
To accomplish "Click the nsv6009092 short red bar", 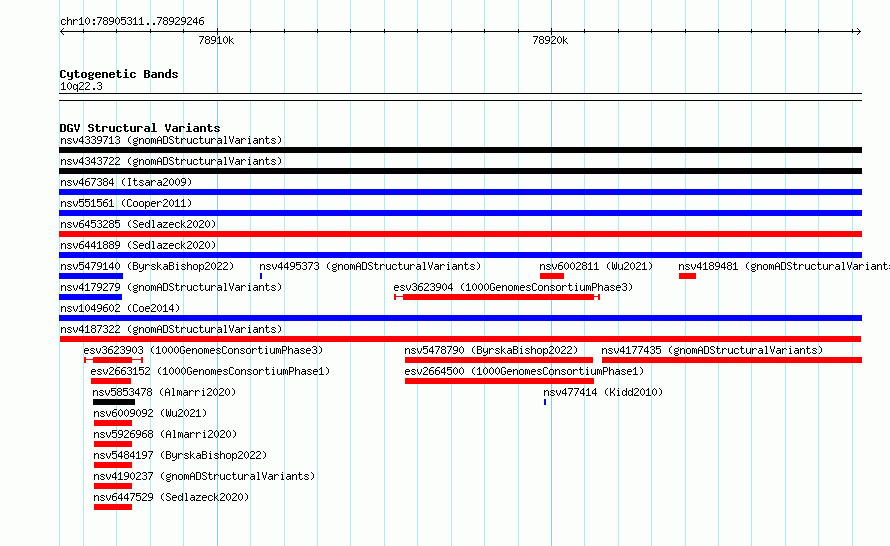I will pos(113,423).
